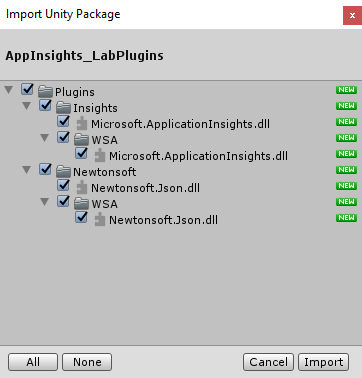Uncheck the Plugins folder checkbox
Viewport: 362px width, 378px height.
[x=27, y=89]
